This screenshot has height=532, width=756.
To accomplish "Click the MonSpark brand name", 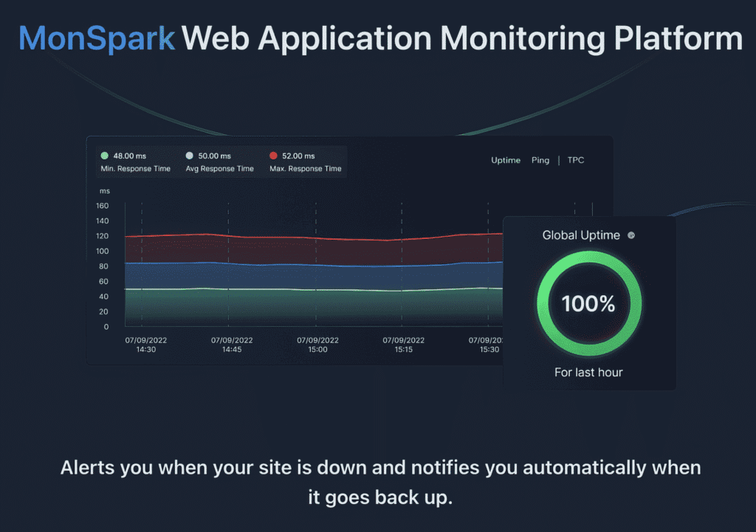I will [x=97, y=38].
